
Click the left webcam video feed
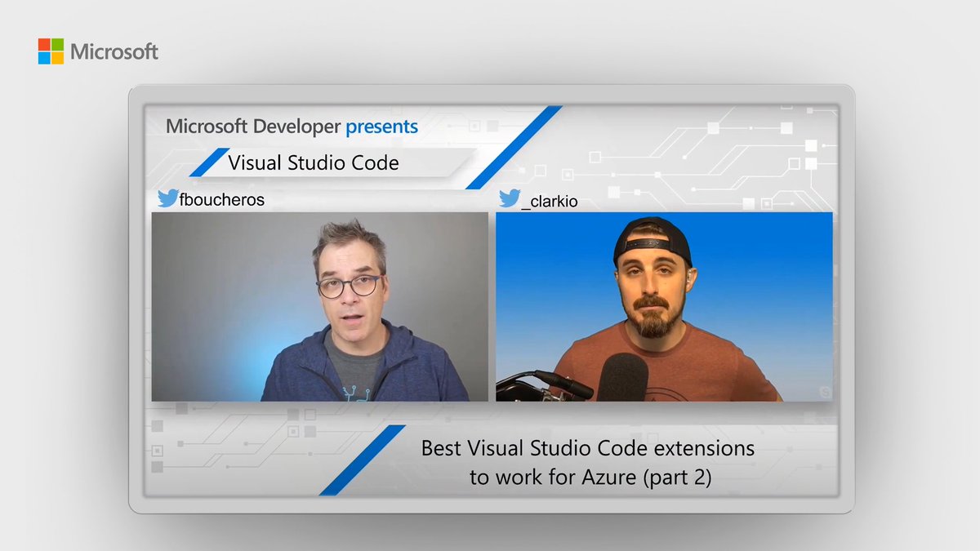click(319, 307)
